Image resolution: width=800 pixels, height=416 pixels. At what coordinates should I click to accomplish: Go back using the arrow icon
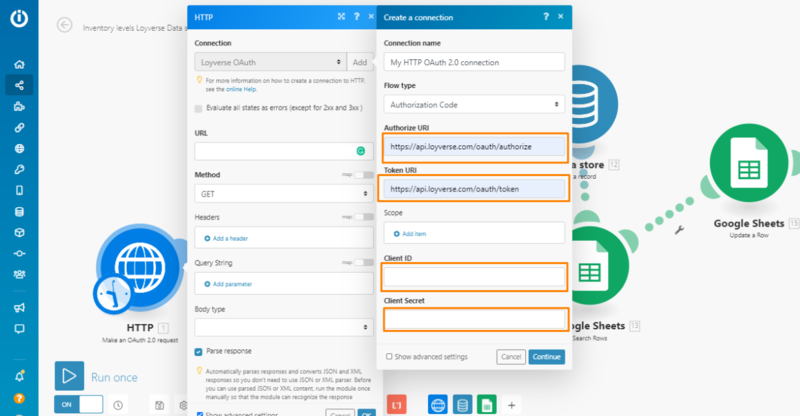pos(65,25)
